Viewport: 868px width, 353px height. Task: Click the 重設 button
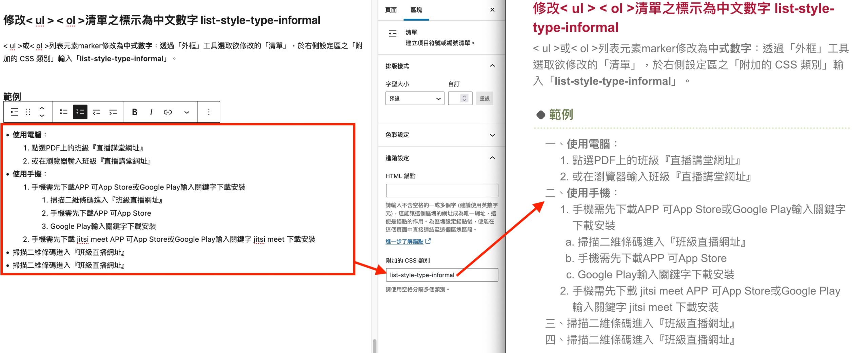(x=485, y=98)
